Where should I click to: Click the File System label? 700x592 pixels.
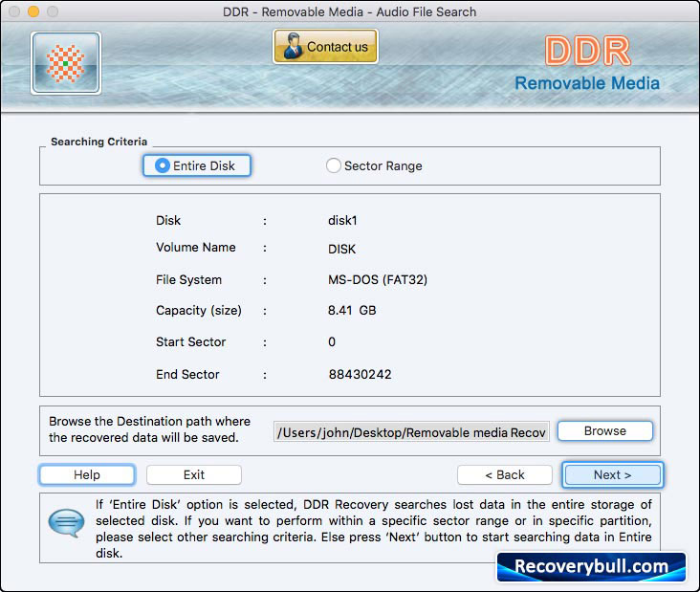pyautogui.click(x=188, y=280)
